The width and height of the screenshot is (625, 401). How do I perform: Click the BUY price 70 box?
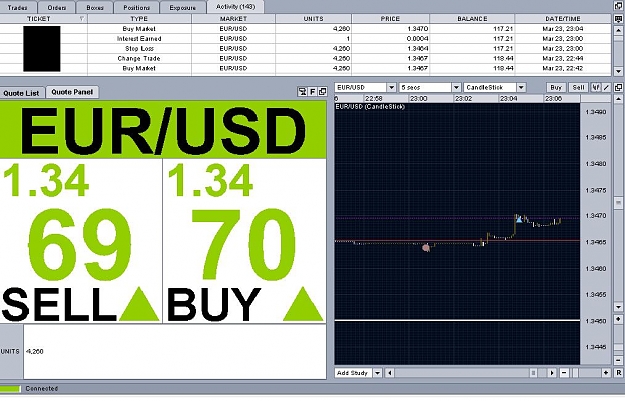(244, 241)
